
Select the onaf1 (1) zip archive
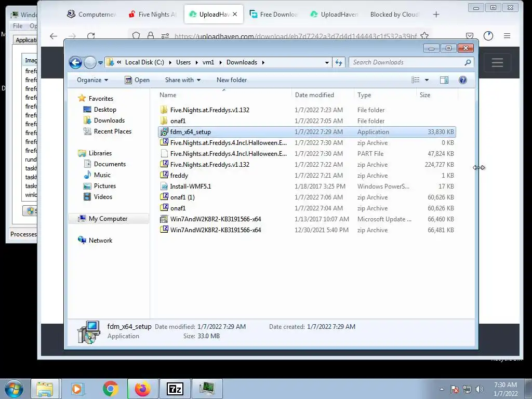point(307,197)
